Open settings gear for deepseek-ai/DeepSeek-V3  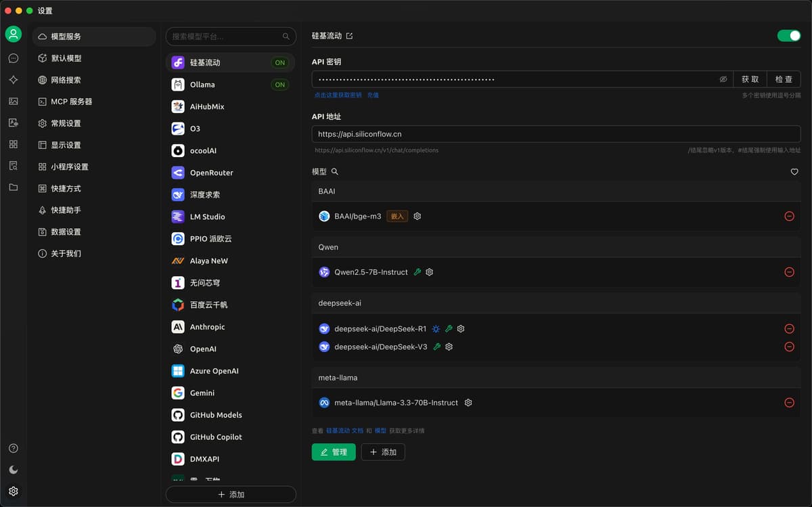[x=449, y=347]
